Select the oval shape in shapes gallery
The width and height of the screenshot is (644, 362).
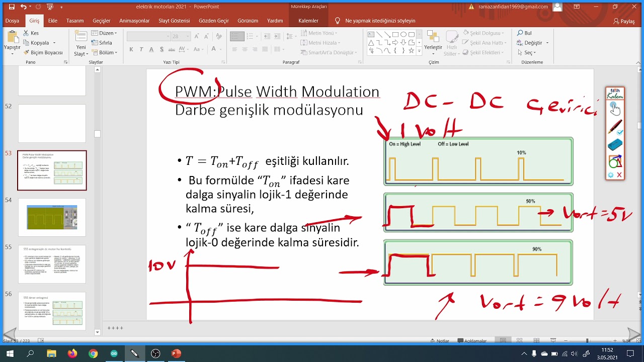pyautogui.click(x=404, y=35)
